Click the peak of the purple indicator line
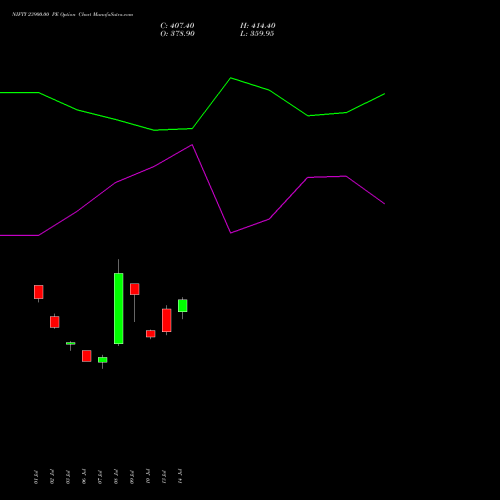 point(192,145)
